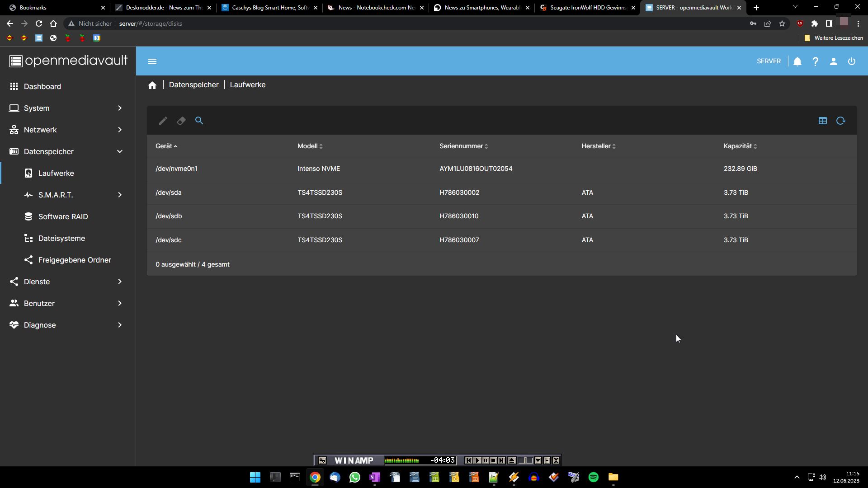Open Software RAID menu item
Viewport: 868px width, 488px height.
63,216
